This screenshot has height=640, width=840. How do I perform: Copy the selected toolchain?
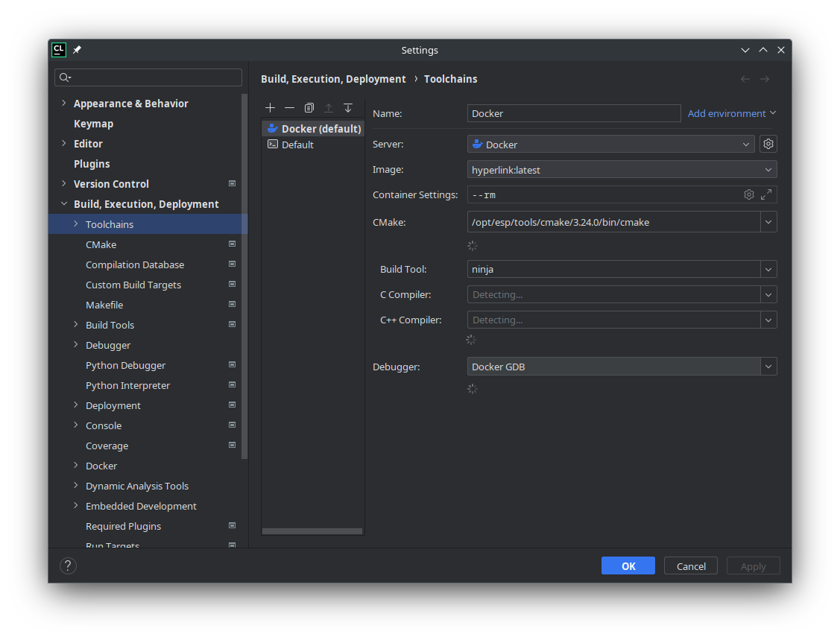pos(309,108)
